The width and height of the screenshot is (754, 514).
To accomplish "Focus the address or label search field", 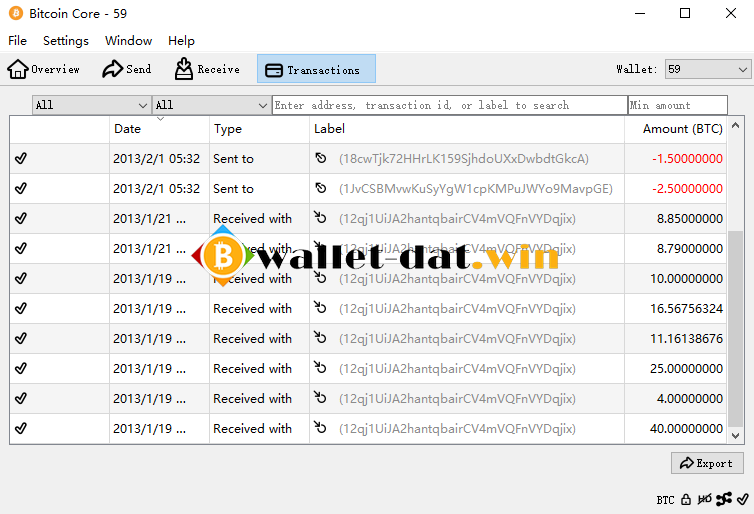I will 450,105.
